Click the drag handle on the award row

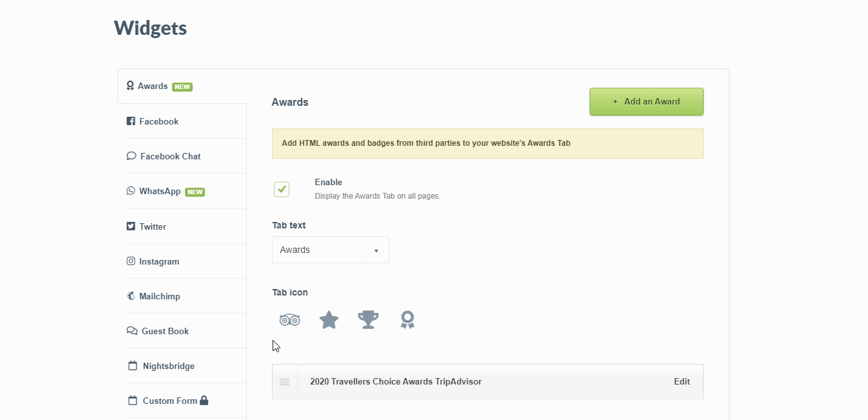[285, 382]
